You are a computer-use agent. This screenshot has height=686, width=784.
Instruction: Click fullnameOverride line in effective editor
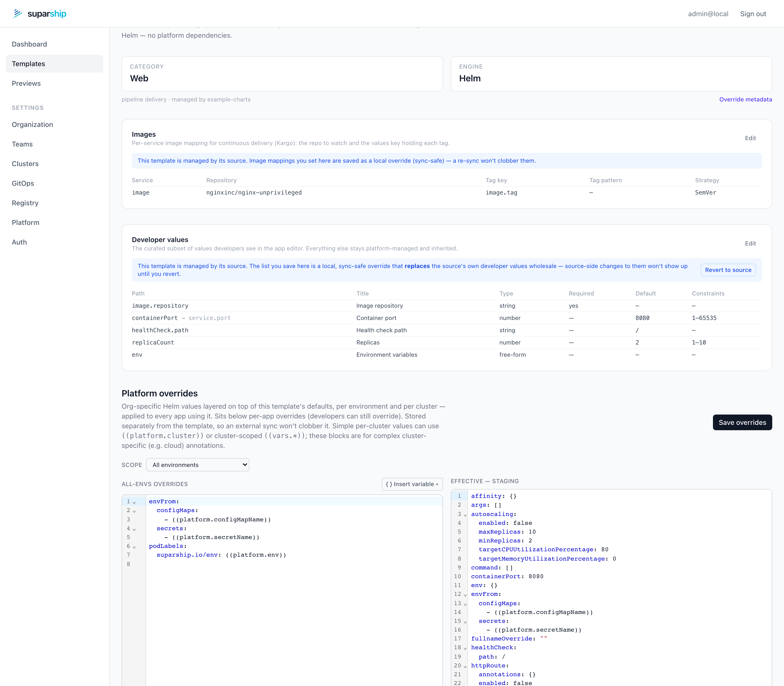[x=619, y=638]
